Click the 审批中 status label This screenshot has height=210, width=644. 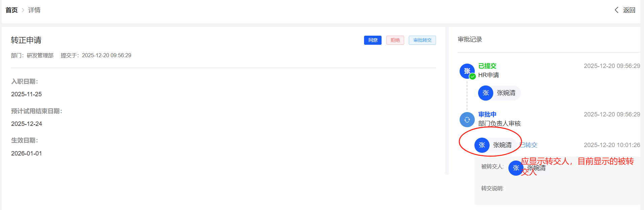[x=487, y=114]
